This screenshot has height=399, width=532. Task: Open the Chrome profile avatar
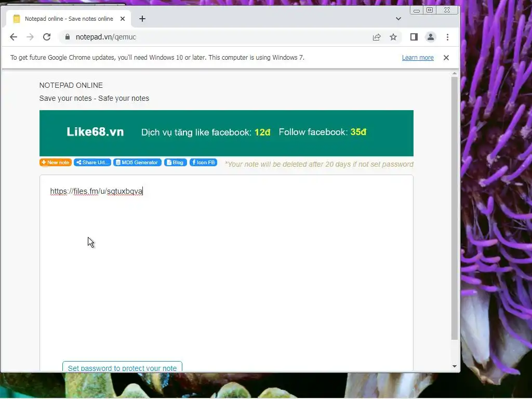[431, 37]
